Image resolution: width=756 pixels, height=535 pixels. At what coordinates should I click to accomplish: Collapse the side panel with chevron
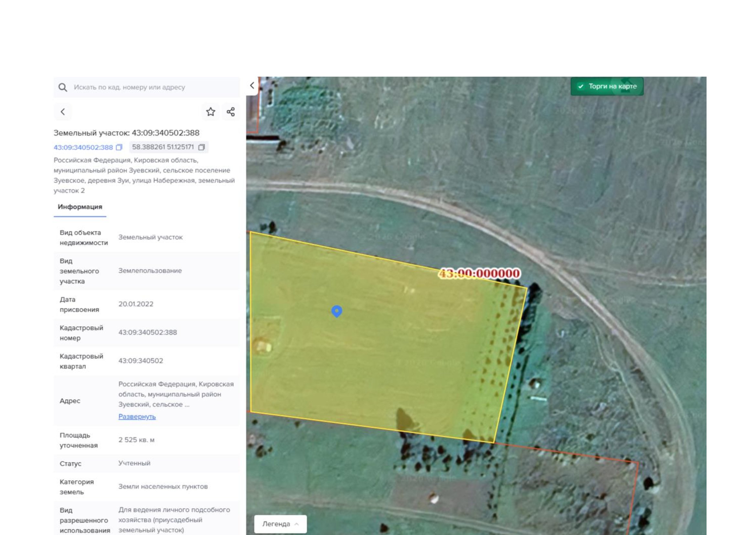tap(252, 86)
